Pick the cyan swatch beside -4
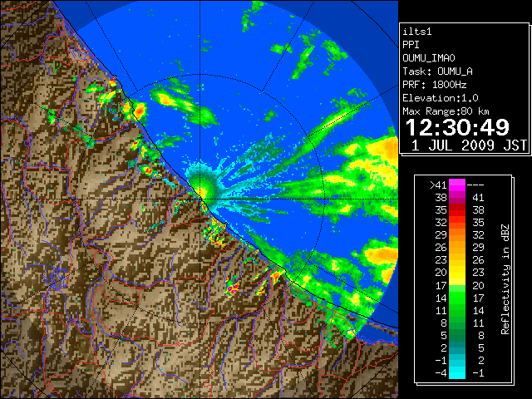The image size is (532, 399). click(x=457, y=373)
